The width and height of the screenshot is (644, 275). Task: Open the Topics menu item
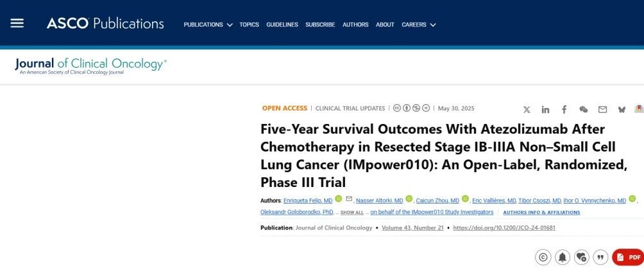[250, 24]
